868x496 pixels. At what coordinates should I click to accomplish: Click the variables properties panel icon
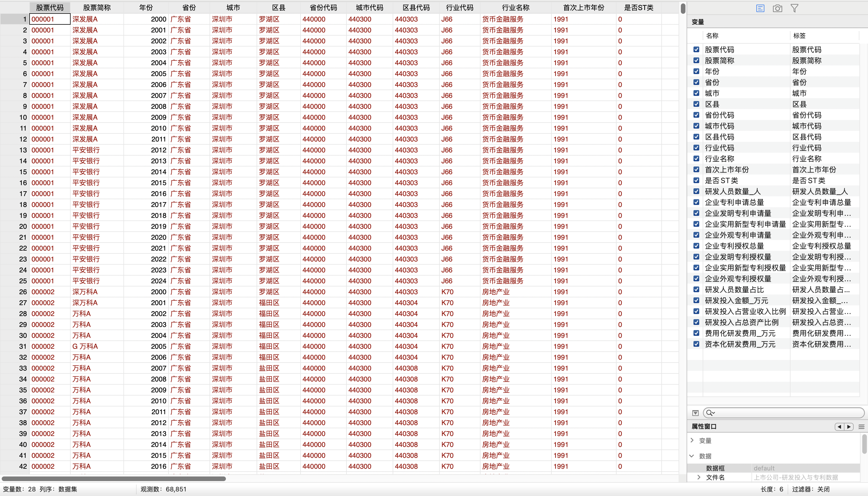[x=760, y=8]
